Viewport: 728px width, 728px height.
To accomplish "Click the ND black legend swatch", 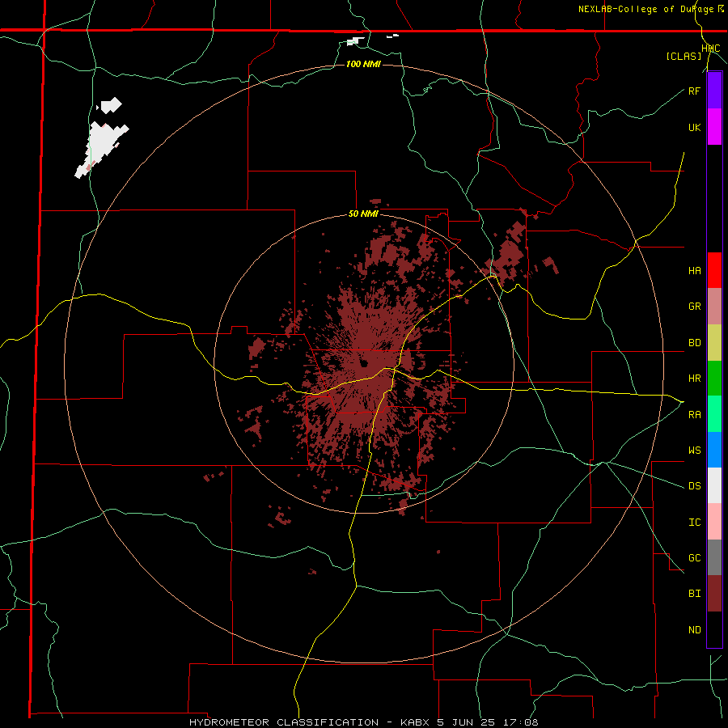I will coord(714,629).
